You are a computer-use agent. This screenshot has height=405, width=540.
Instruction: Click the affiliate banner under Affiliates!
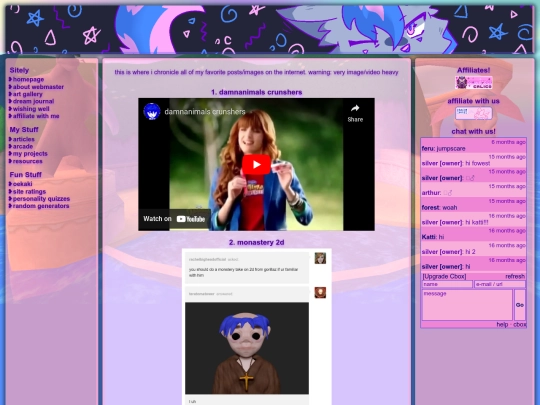tap(474, 83)
